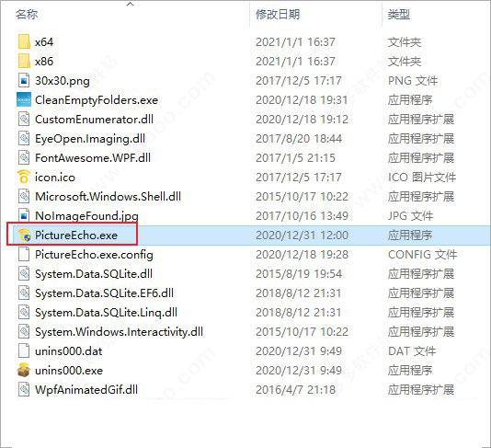Screen dimensions: 491x448
Task: Select the unins000.exe uninstaller icon
Action: point(24,371)
